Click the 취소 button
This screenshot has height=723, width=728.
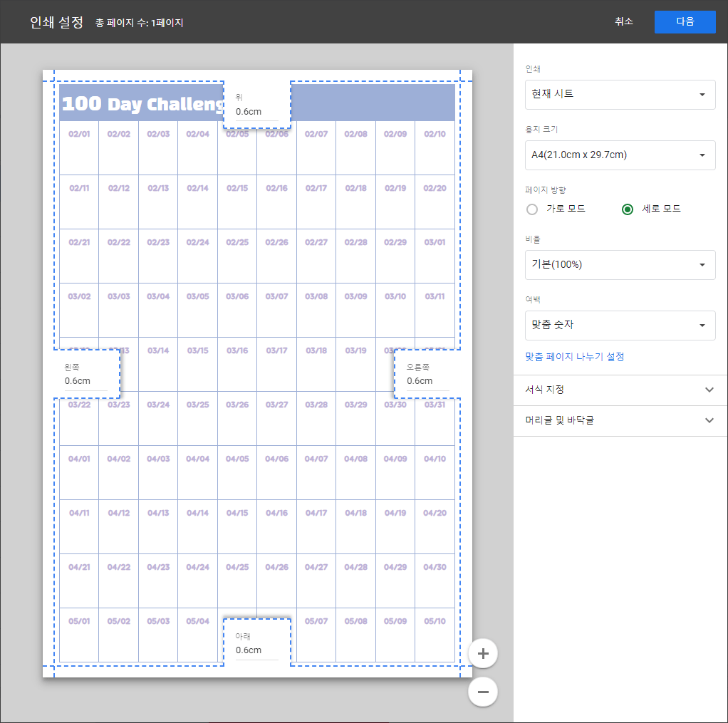tap(624, 22)
